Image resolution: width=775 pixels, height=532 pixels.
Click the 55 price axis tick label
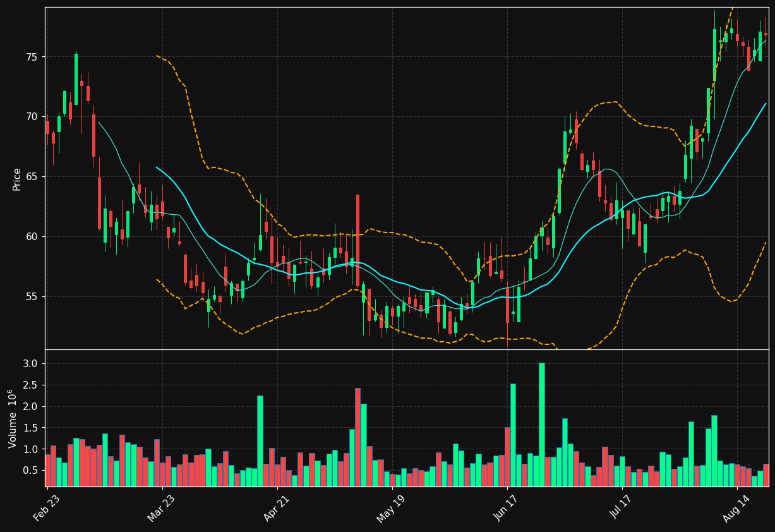click(32, 297)
